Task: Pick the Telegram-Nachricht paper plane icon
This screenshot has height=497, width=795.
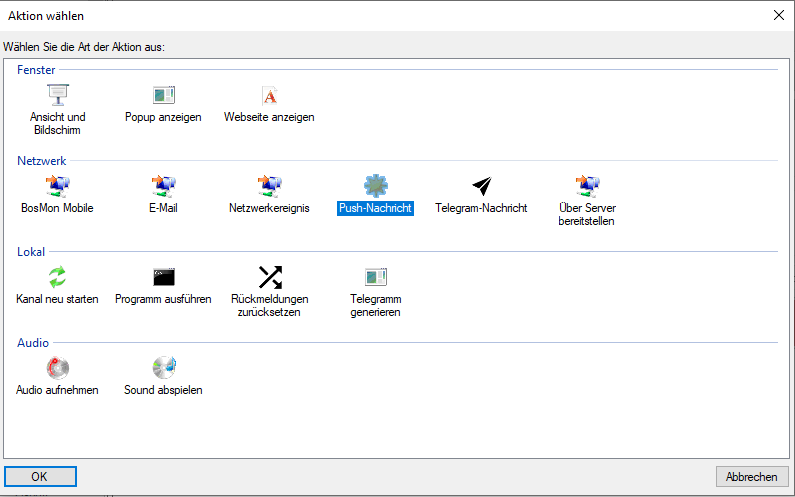Action: [x=481, y=185]
